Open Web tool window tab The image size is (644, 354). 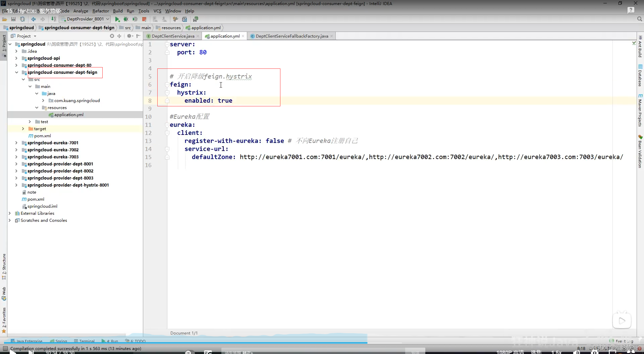point(4,294)
